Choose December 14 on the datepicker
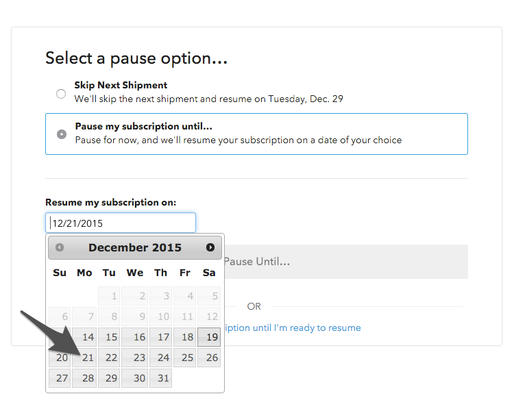Image resolution: width=514 pixels, height=420 pixels. click(x=84, y=337)
